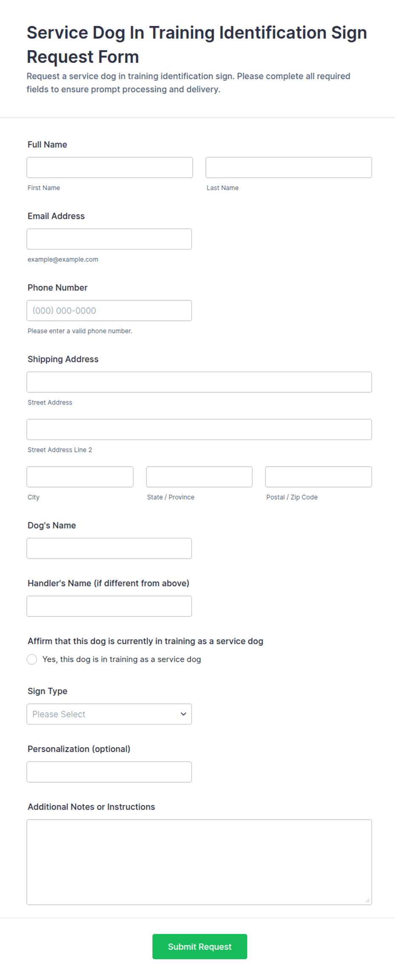Open the Sign Type dropdown

point(109,714)
